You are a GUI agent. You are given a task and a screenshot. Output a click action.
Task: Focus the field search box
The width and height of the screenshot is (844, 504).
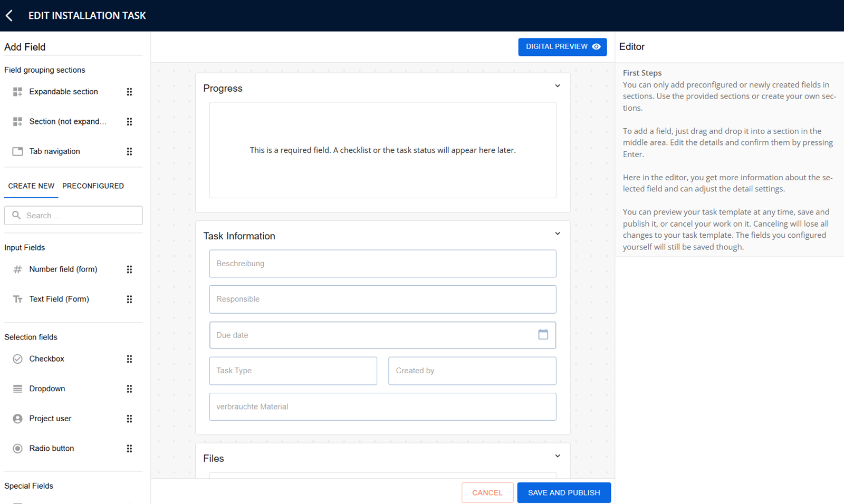(x=73, y=216)
